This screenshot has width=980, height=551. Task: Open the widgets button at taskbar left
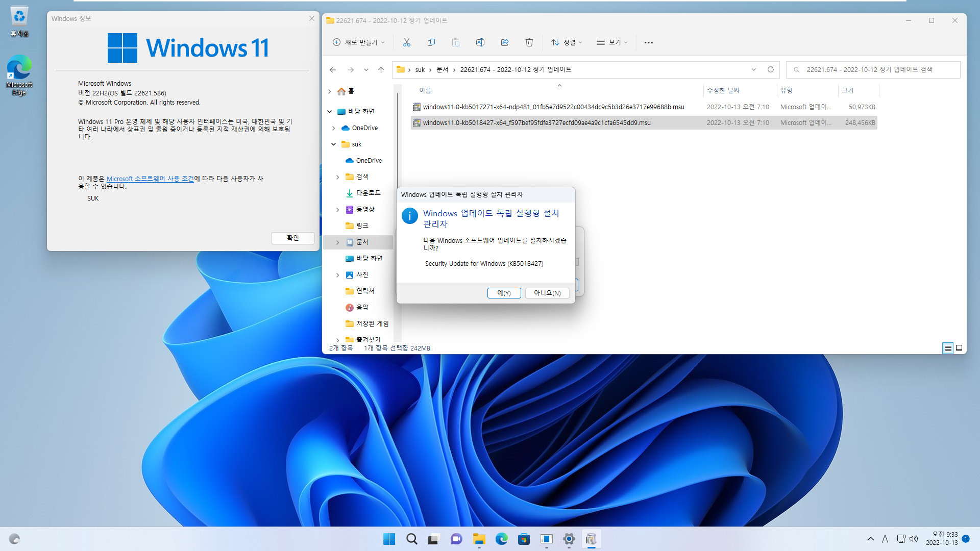(x=14, y=539)
